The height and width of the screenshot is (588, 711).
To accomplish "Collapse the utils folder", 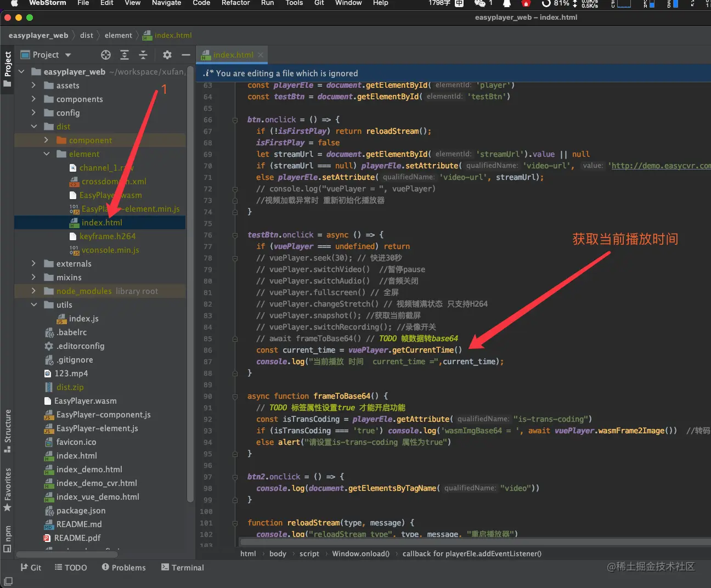I will tap(33, 305).
